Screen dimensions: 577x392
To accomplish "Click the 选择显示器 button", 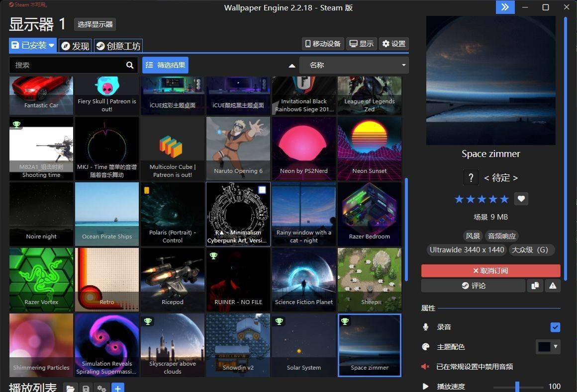I will (95, 24).
